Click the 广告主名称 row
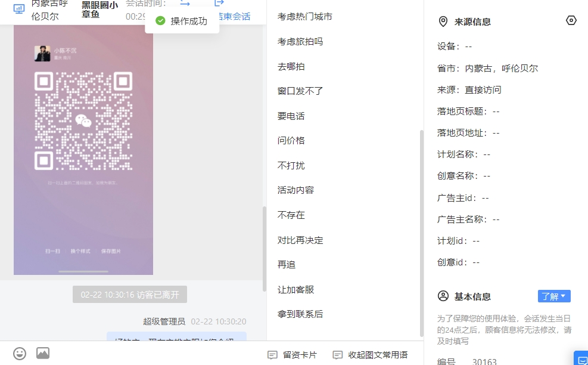This screenshot has width=588, height=365. [468, 219]
